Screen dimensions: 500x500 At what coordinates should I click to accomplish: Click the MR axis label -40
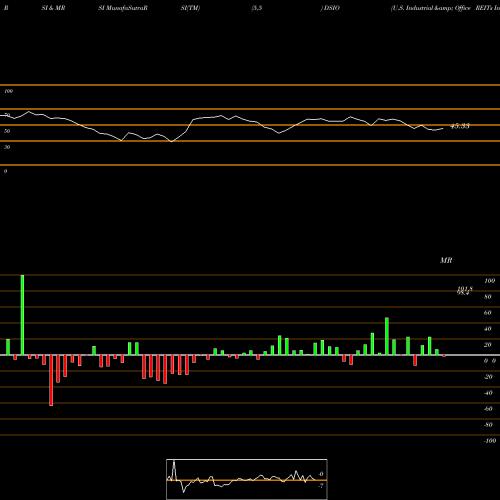[x=488, y=393]
